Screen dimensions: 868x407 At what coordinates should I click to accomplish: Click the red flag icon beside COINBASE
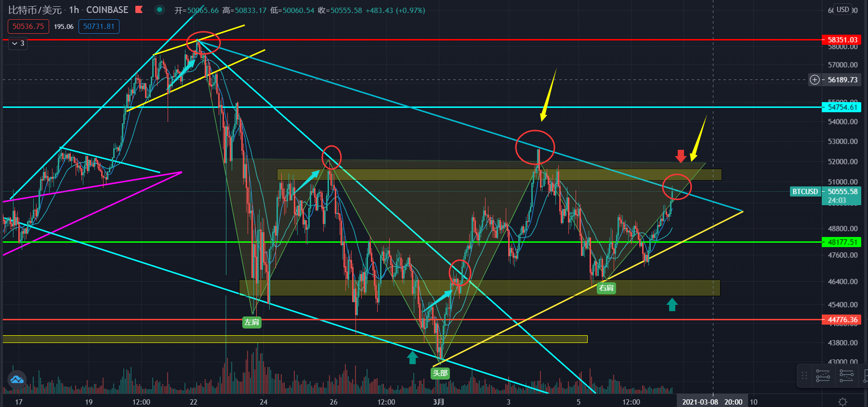[139, 10]
